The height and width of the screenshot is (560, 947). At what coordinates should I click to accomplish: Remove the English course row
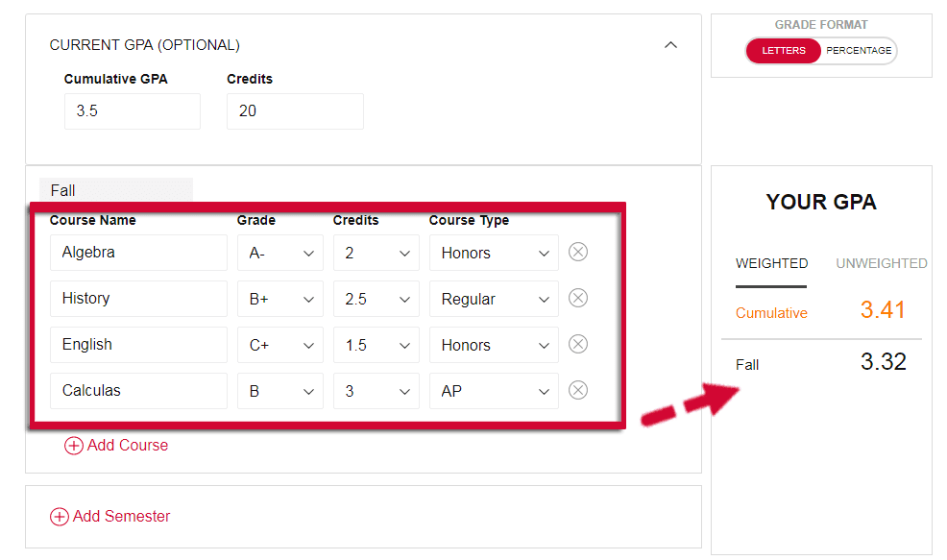click(x=578, y=344)
